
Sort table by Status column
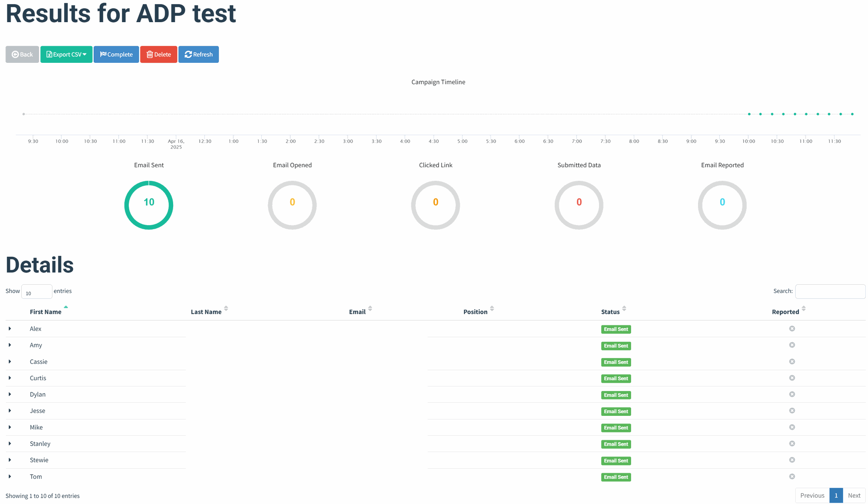point(610,312)
